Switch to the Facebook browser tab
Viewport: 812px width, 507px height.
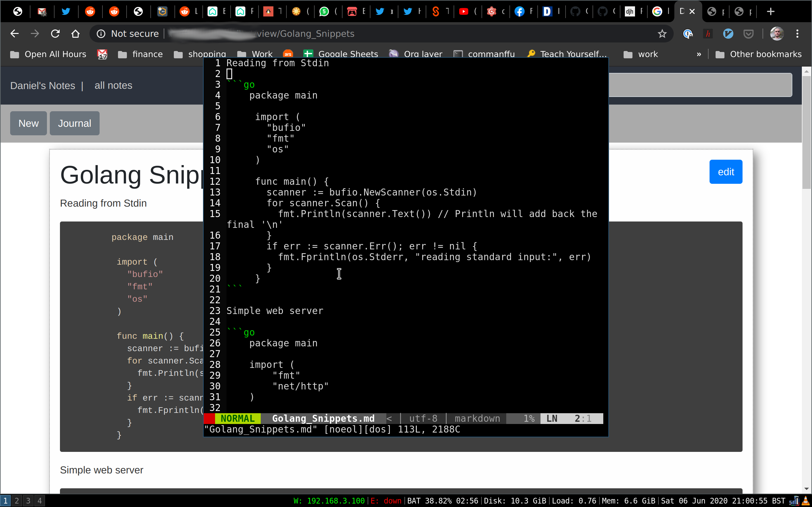(x=519, y=11)
